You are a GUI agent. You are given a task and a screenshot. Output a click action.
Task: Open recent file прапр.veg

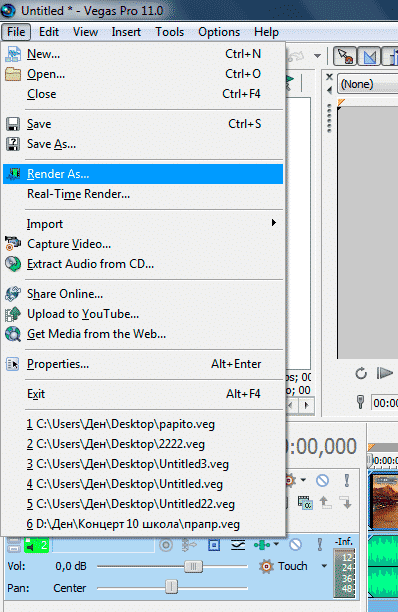pos(143,524)
